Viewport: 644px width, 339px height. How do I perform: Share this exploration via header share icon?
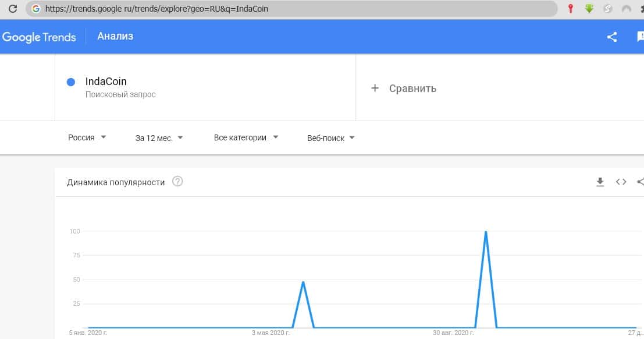(x=612, y=37)
